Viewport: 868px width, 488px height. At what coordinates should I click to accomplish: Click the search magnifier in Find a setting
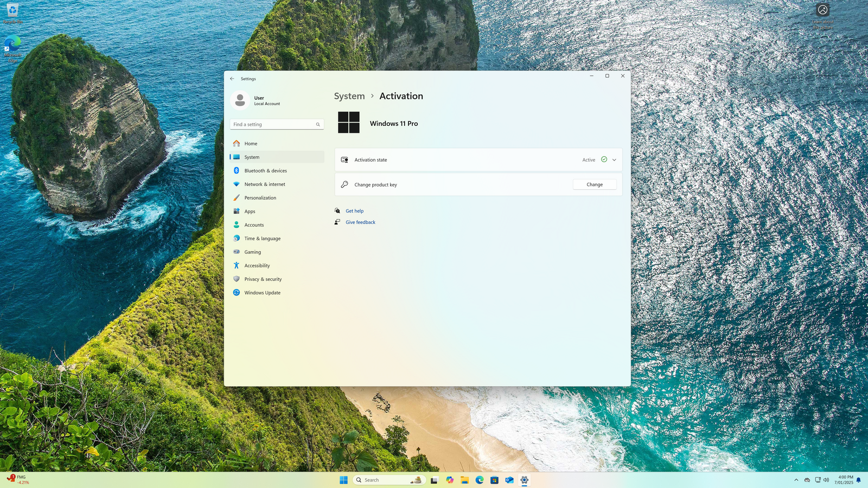(x=318, y=125)
